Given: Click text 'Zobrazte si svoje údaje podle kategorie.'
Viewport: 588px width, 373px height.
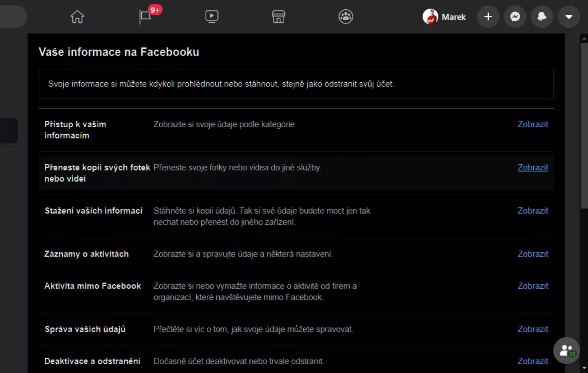Looking at the screenshot, I should [x=225, y=124].
